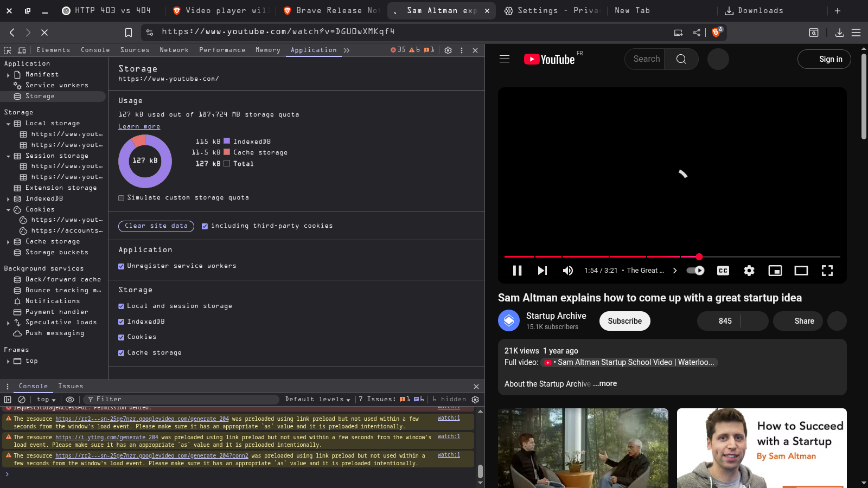Collapse the Cookies tree node
Viewport: 868px width, 488px height.
(x=8, y=210)
